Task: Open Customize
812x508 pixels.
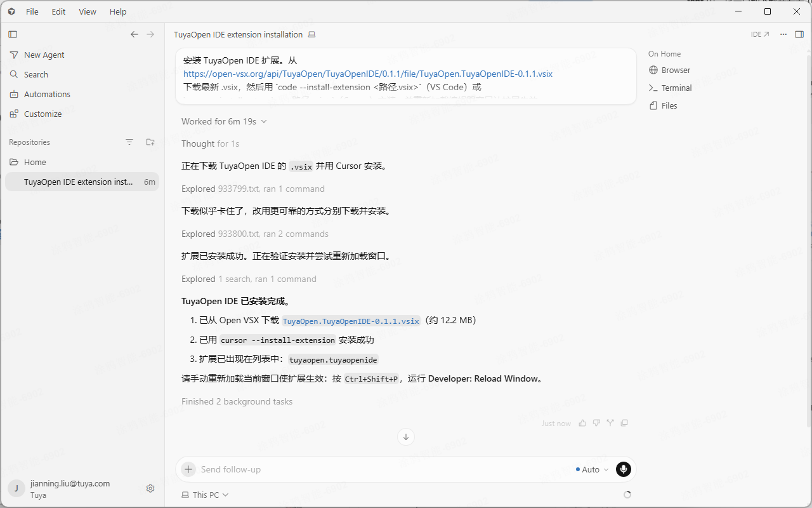Action: coord(82,114)
